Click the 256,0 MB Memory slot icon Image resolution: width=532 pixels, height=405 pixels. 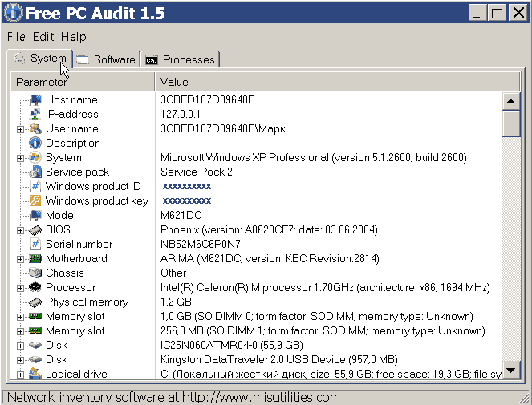tap(35, 330)
